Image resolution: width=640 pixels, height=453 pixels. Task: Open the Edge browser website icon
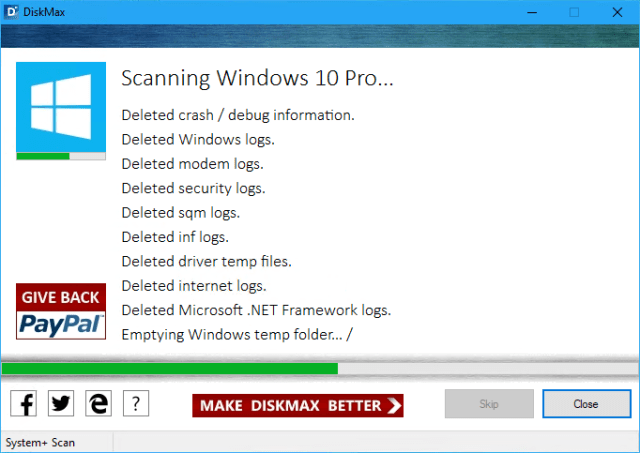(x=98, y=403)
